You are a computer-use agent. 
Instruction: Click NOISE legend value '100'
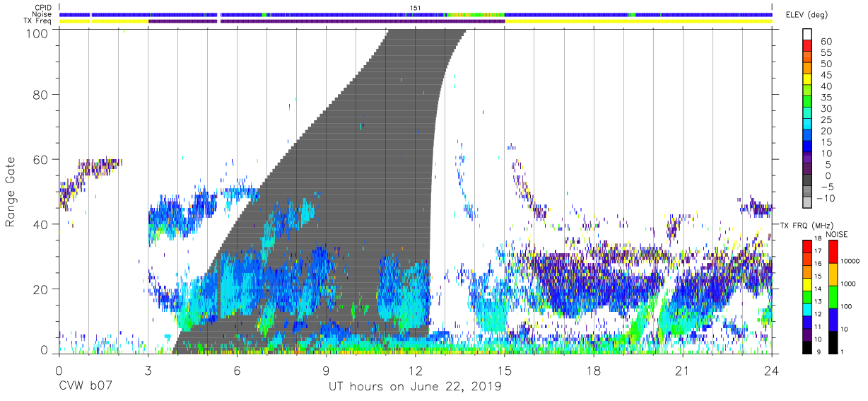tap(847, 306)
